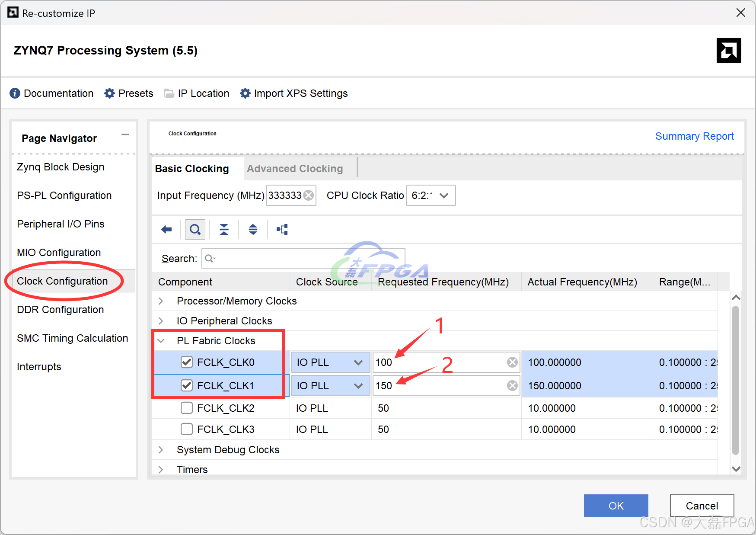Open Peripheral I/O Pins page
The image size is (756, 535).
pos(61,224)
